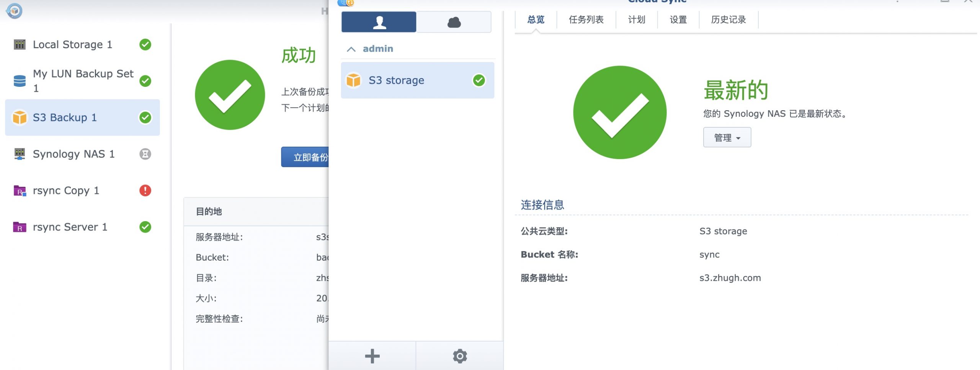
Task: Click the 成功 status heading
Action: click(x=299, y=55)
